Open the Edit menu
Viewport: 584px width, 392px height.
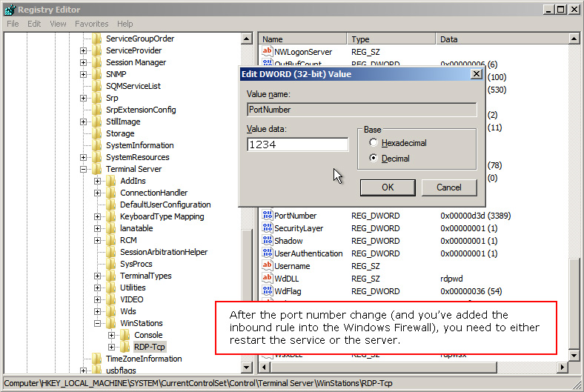click(34, 24)
